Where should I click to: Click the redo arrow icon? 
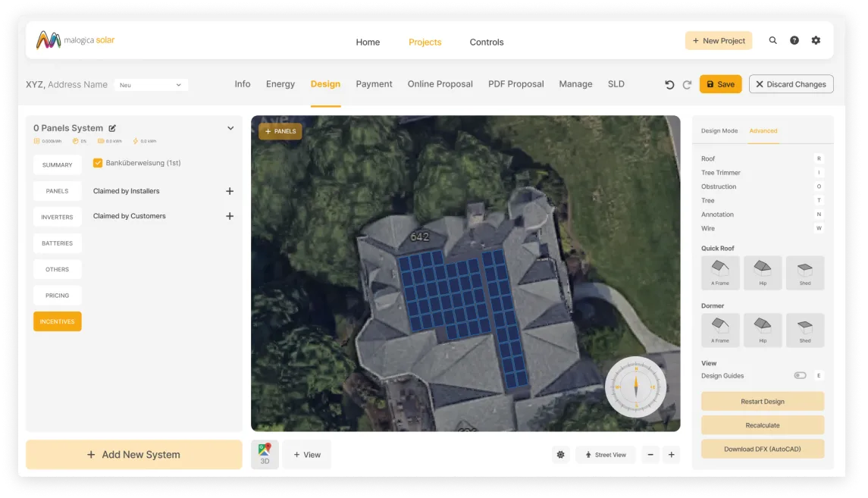(687, 85)
